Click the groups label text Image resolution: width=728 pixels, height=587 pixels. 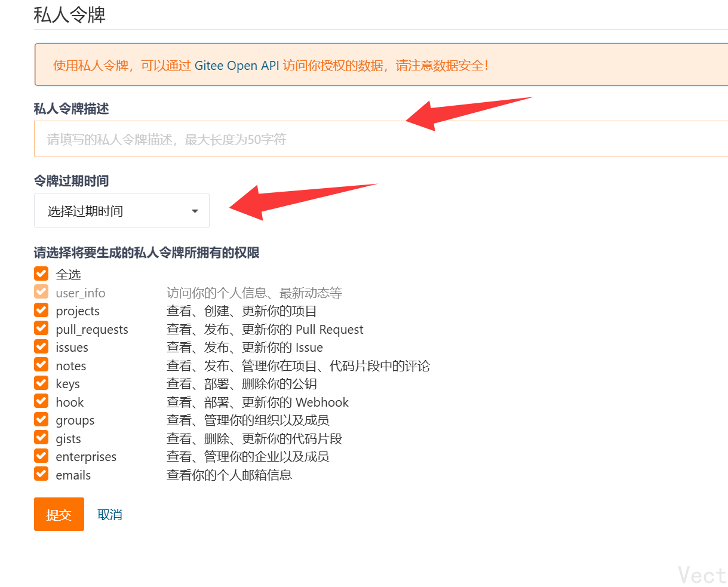[75, 420]
